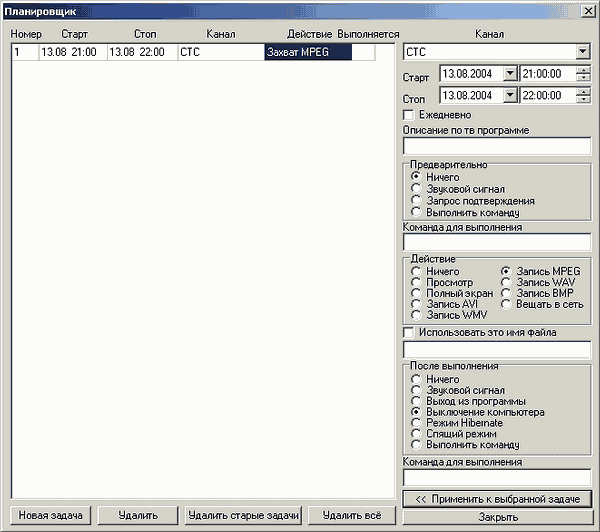This screenshot has height=532, width=600.
Task: Select task row 1 in list
Action: coord(150,52)
